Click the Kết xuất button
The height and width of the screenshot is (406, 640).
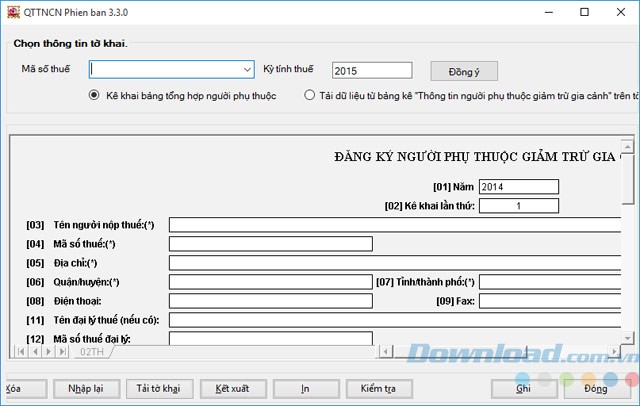(x=231, y=388)
